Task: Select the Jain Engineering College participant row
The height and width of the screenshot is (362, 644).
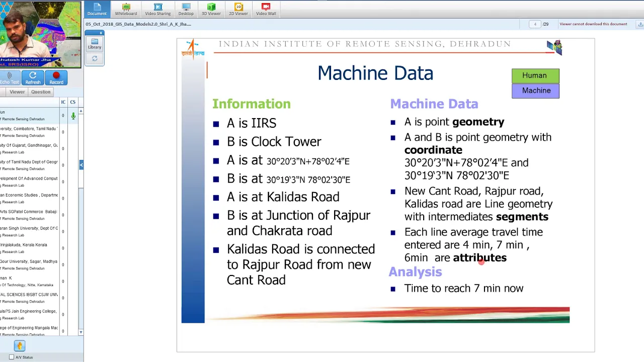Action: click(29, 315)
